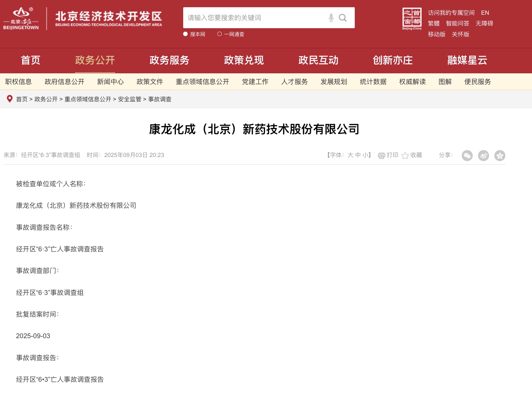This screenshot has height=398, width=532.
Task: Enable 无障碍 accessibility mode
Action: pos(484,24)
